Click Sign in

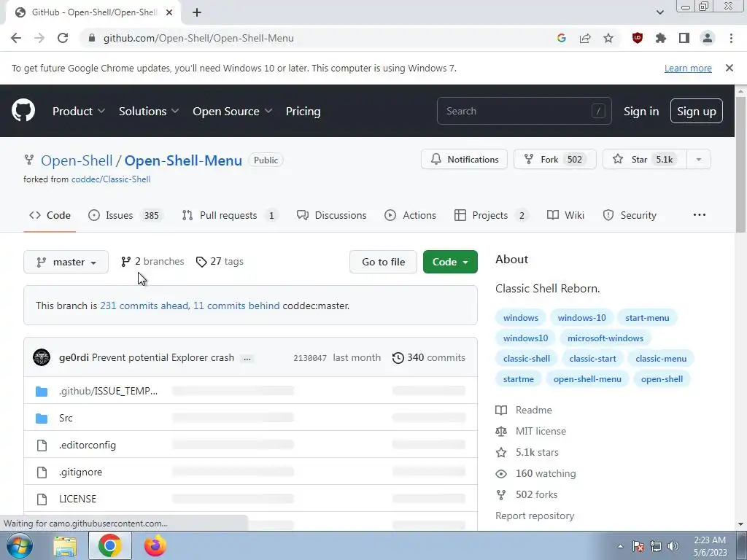641,111
